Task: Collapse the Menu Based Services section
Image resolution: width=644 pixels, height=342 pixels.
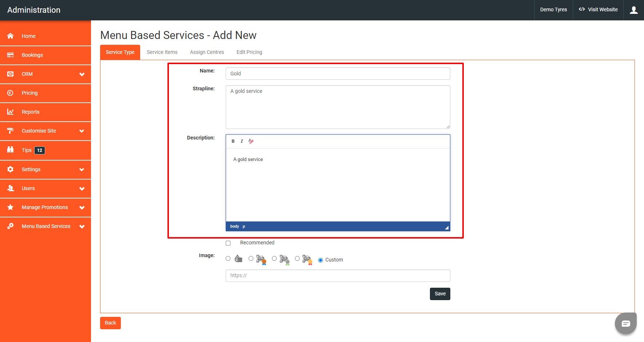Action: point(46,226)
